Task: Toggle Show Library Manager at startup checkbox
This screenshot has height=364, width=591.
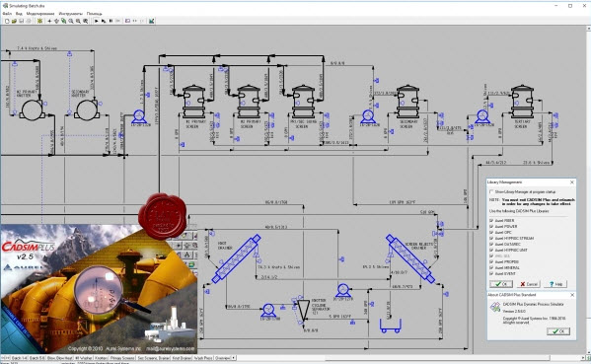Action: (491, 191)
